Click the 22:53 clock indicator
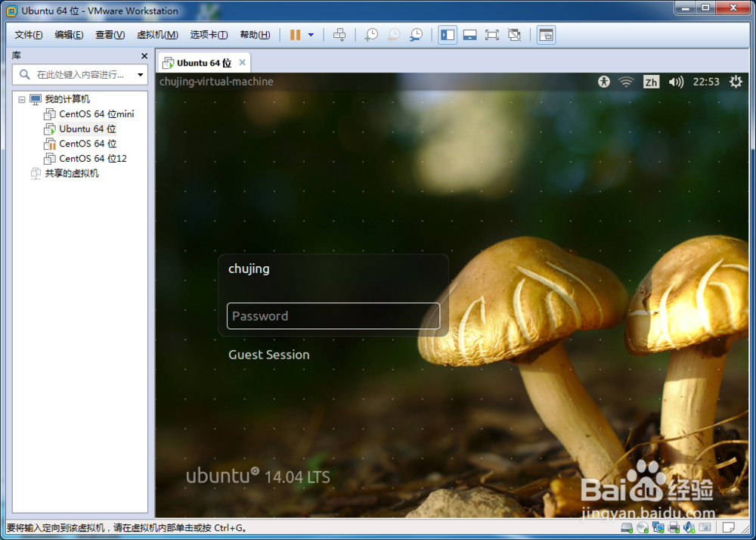 pyautogui.click(x=706, y=82)
